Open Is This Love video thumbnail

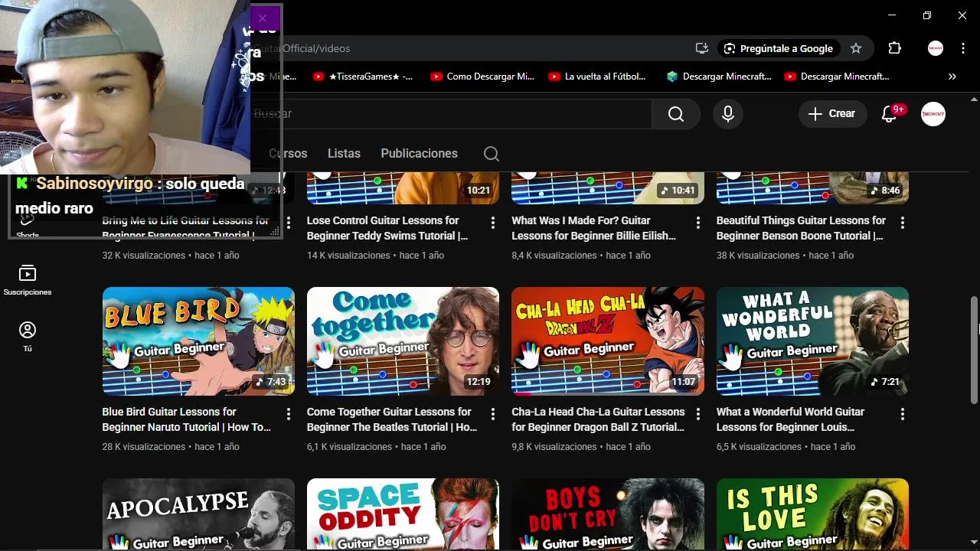click(x=812, y=514)
